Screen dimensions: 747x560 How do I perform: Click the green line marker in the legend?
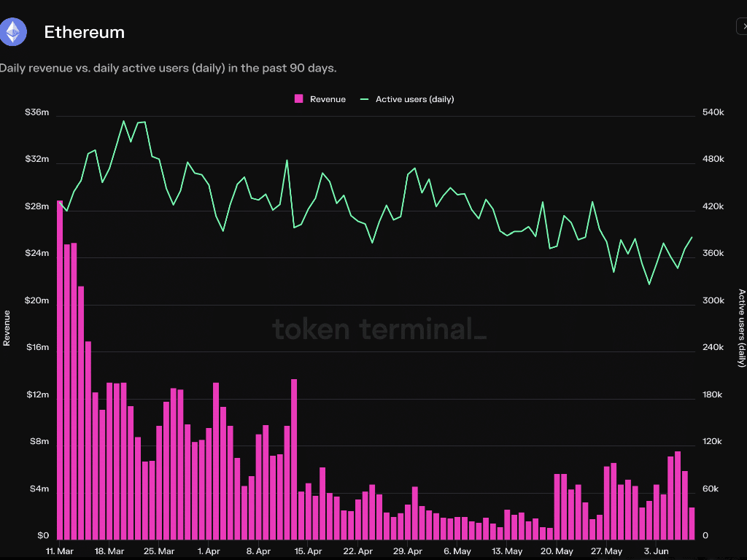point(365,99)
